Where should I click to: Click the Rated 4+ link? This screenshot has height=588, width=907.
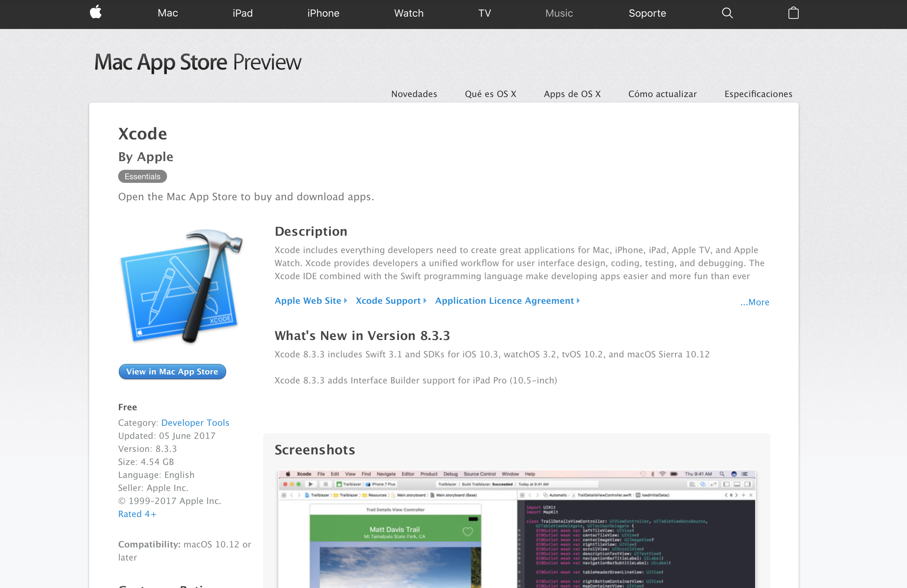(137, 514)
